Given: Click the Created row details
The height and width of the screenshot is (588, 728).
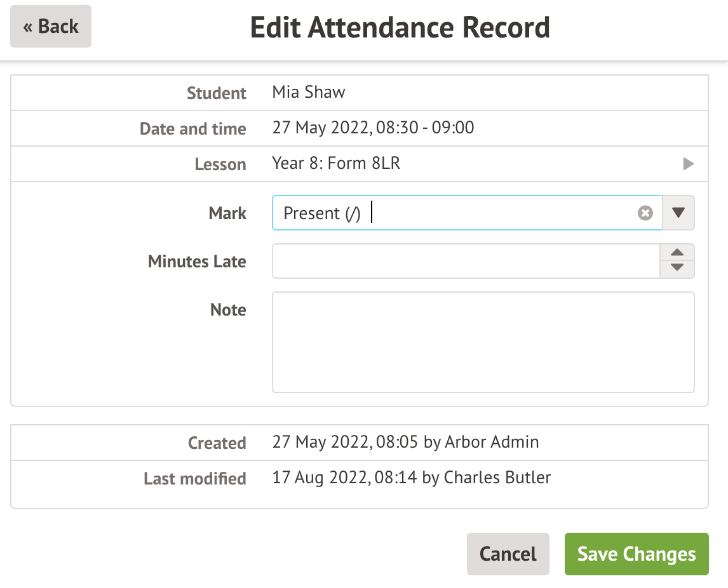Looking at the screenshot, I should coord(405,442).
